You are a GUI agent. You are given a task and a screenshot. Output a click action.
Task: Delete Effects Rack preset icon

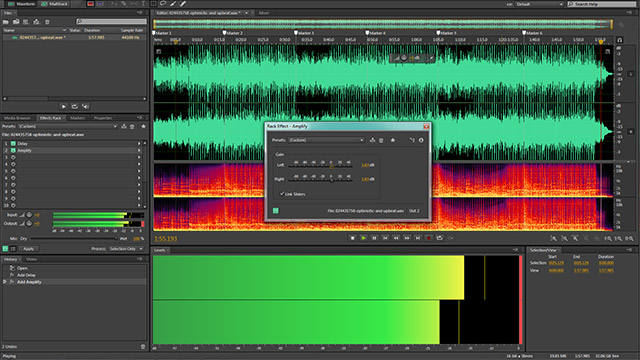[x=132, y=127]
